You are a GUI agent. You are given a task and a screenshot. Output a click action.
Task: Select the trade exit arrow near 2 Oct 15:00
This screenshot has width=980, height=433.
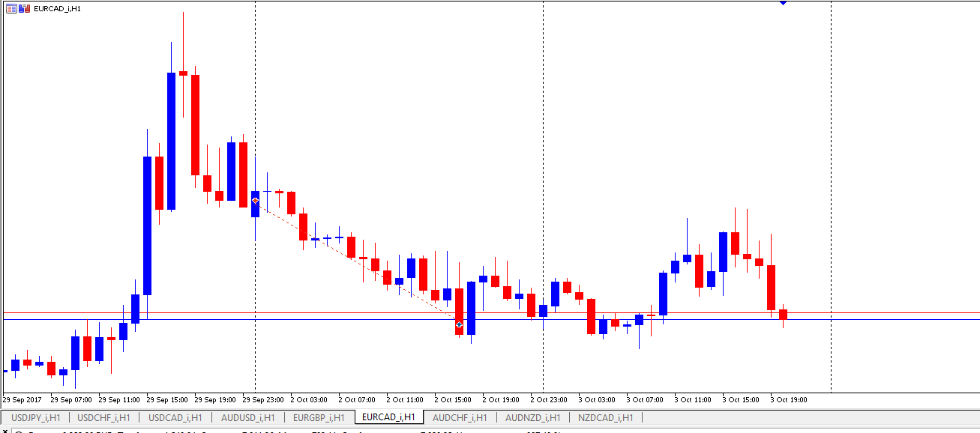pyautogui.click(x=459, y=324)
